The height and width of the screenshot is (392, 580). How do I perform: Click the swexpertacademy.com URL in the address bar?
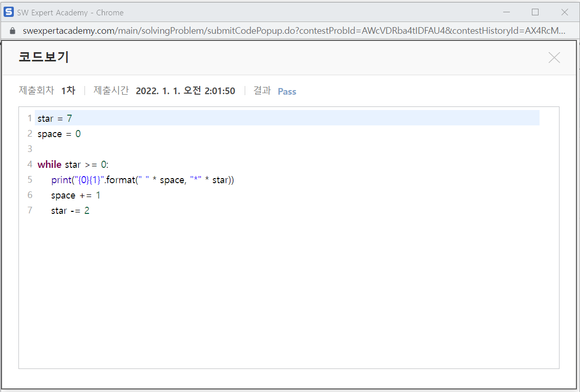[294, 31]
